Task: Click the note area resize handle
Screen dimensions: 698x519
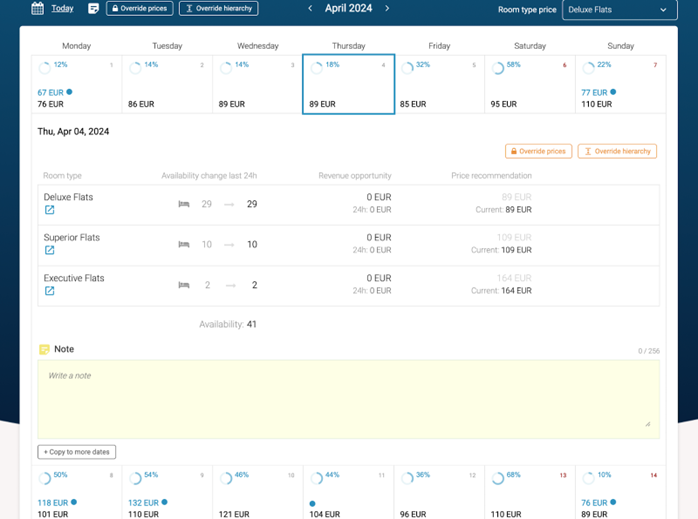Action: coord(648,424)
